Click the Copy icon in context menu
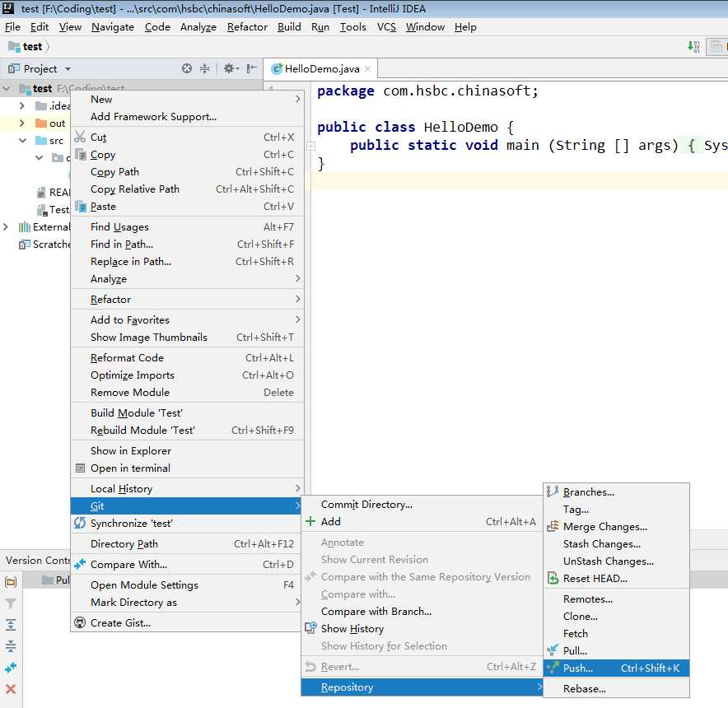 pyautogui.click(x=81, y=154)
